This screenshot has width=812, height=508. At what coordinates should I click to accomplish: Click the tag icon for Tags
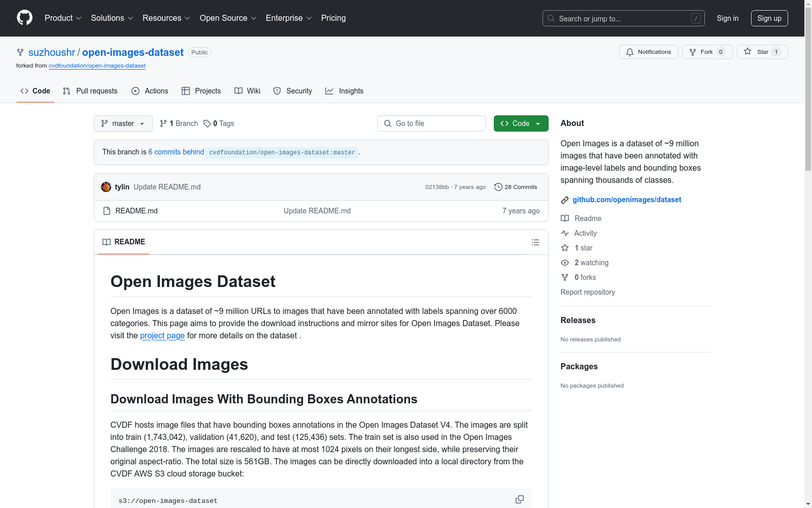tap(207, 123)
